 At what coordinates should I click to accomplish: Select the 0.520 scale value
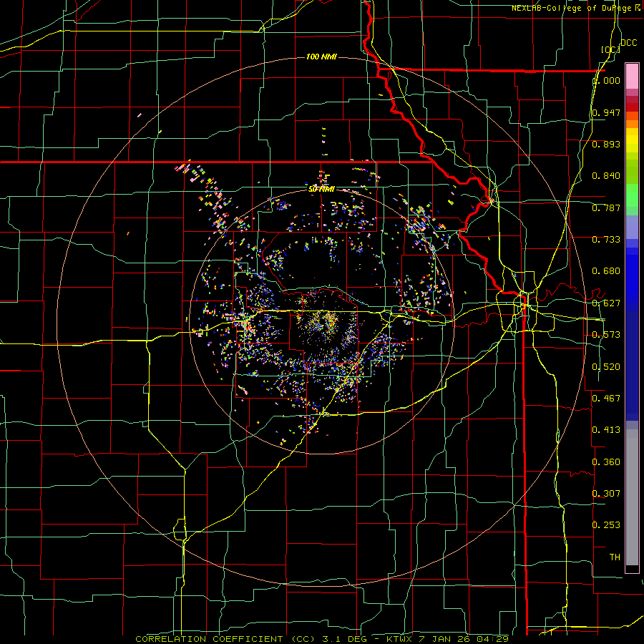[x=606, y=367]
